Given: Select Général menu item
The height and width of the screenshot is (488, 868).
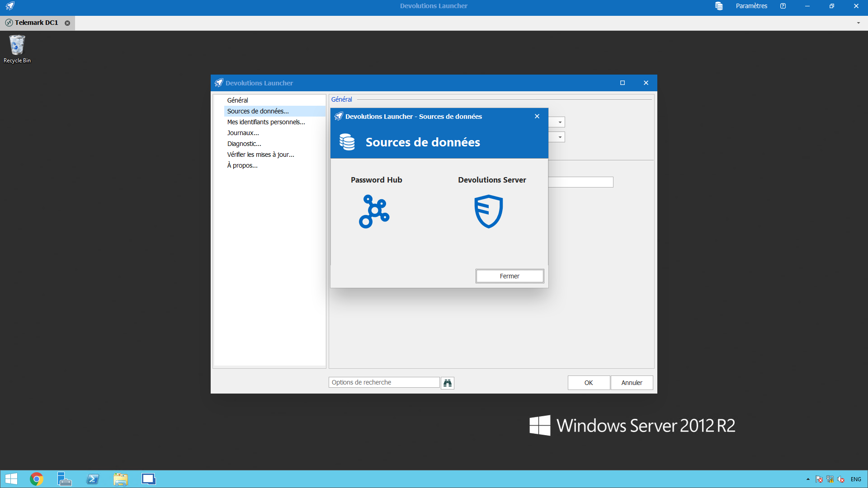Looking at the screenshot, I should (238, 100).
